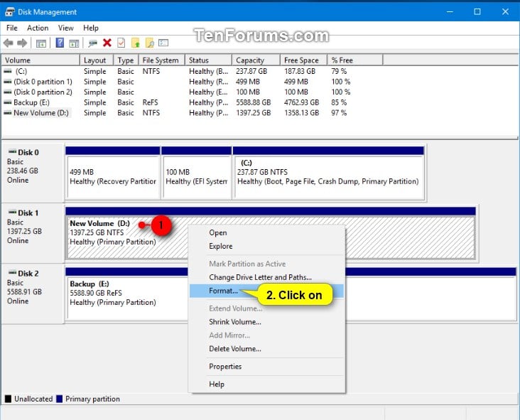Click the settings list toolbar icon
Screen dimensions: 520x420
[163, 43]
